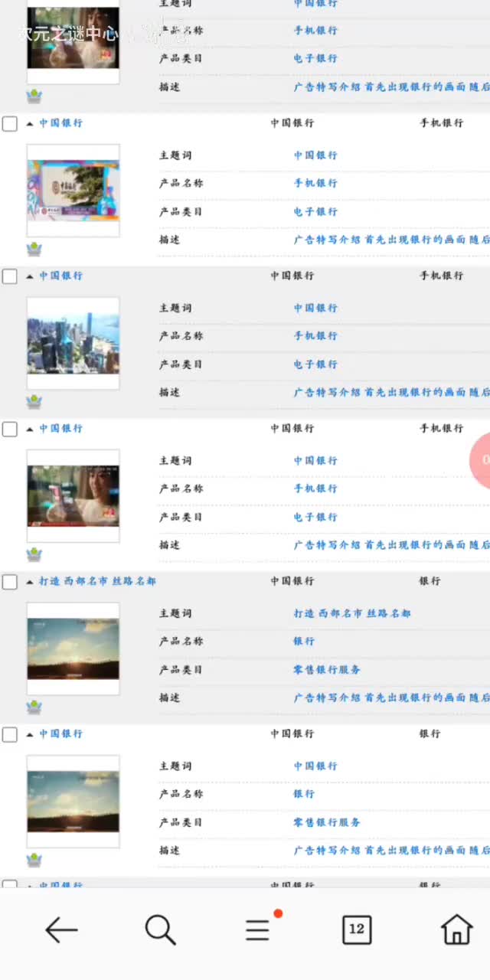Image resolution: width=490 pixels, height=980 pixels.
Task: Click basket icon under full woman-with-phone thumbnail
Action: 34,554
